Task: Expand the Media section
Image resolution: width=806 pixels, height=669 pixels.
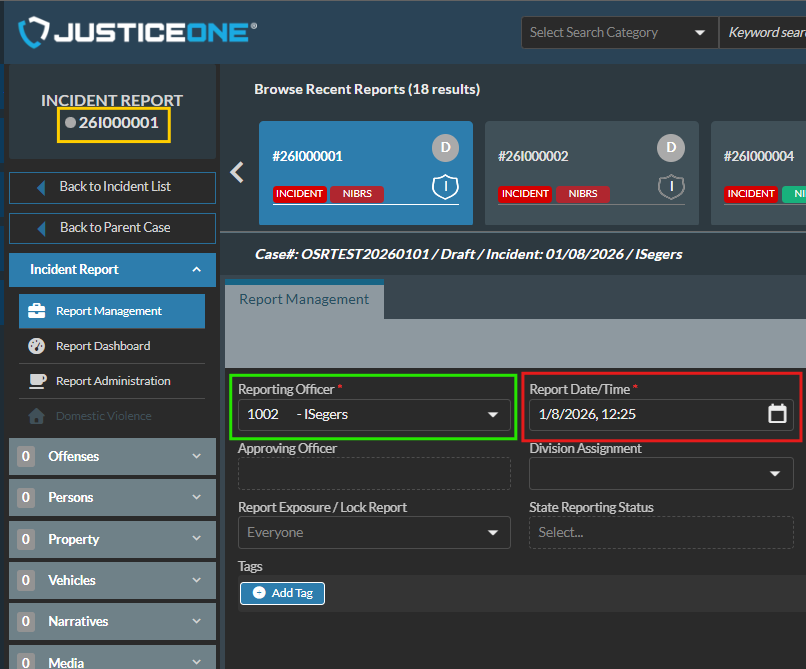Action: (x=112, y=657)
